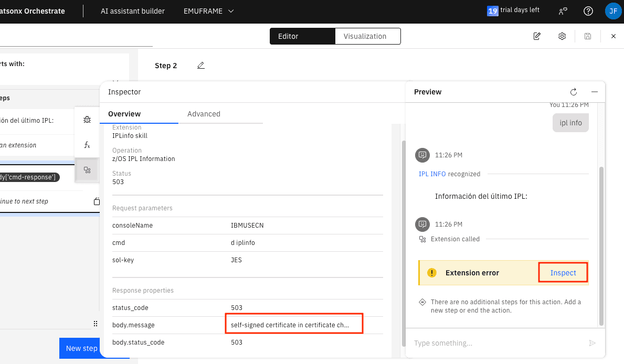The height and width of the screenshot is (364, 624).
Task: Click the pencil icon next to Step 2
Action: [x=201, y=66]
